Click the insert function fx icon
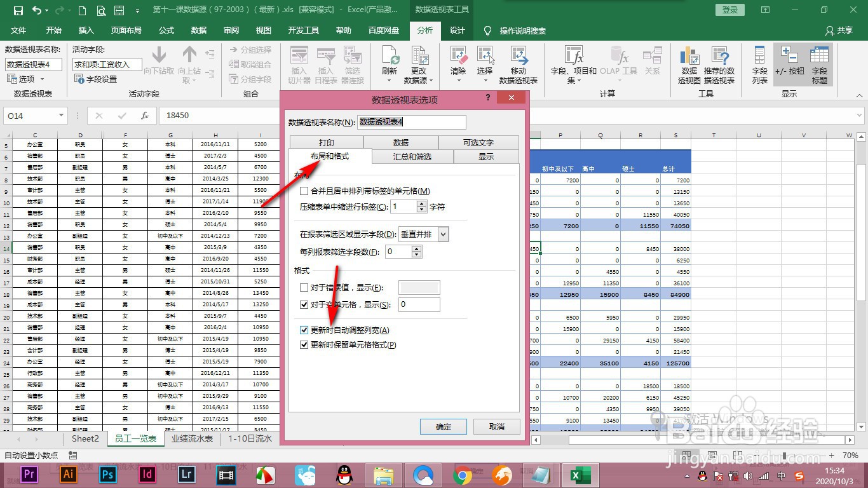 (x=145, y=116)
